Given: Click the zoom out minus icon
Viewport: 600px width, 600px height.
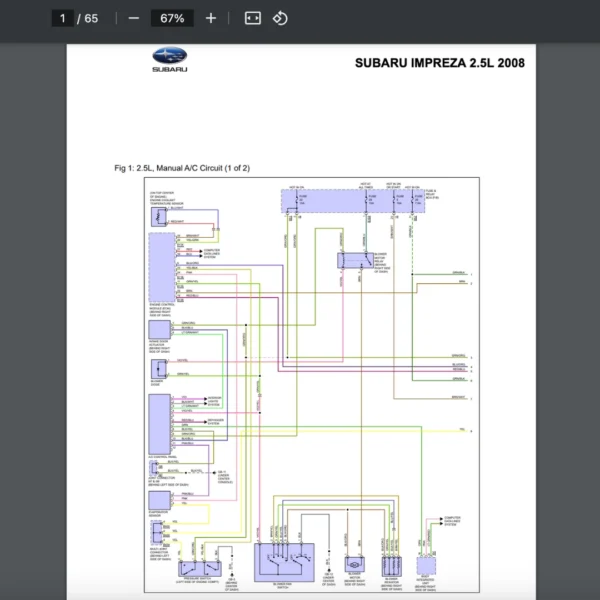Looking at the screenshot, I should pyautogui.click(x=134, y=18).
